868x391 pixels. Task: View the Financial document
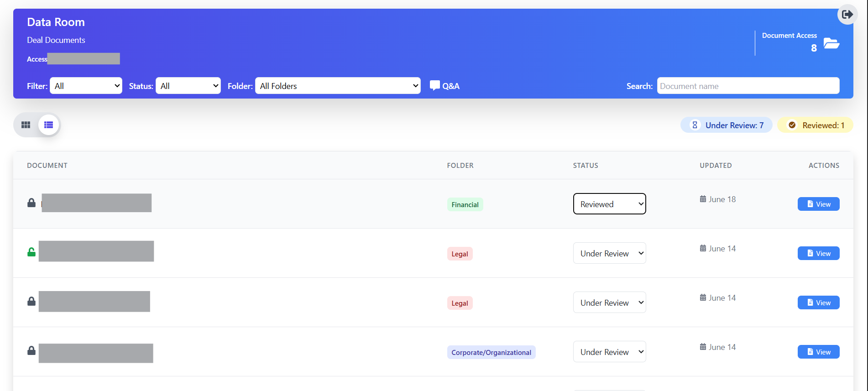pos(819,204)
